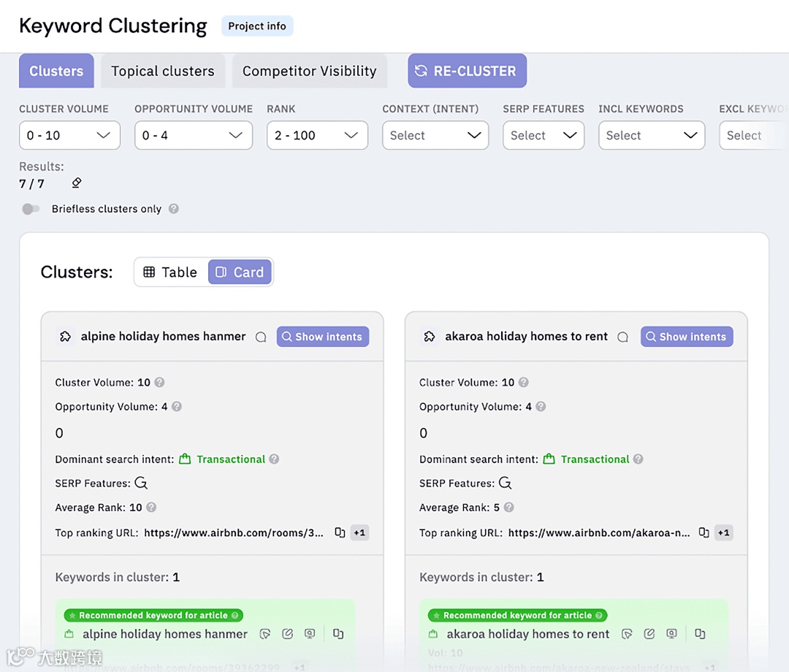Click help icon next to Cluster Volume in alpine card
This screenshot has width=789, height=672.
click(159, 382)
